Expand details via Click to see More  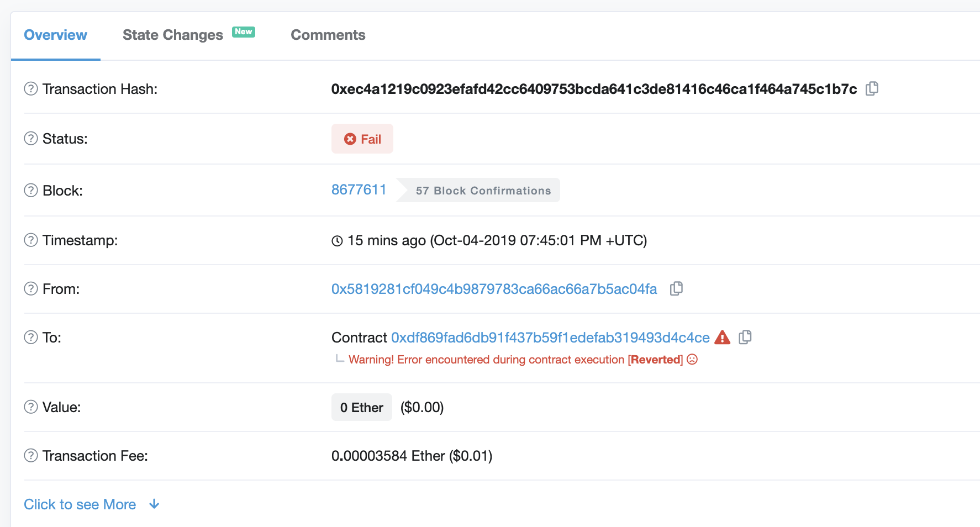[80, 504]
